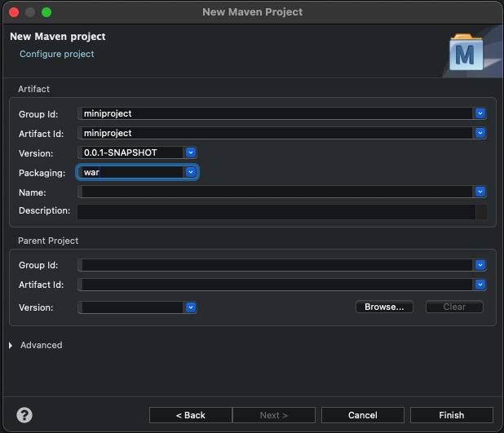Click the "Description:" label
The height and width of the screenshot is (433, 504).
click(x=45, y=210)
